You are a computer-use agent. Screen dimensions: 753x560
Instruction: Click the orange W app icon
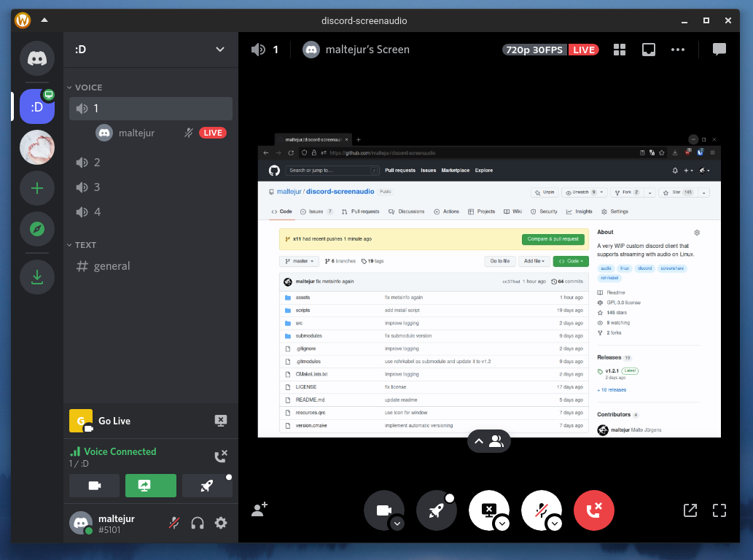click(x=23, y=20)
